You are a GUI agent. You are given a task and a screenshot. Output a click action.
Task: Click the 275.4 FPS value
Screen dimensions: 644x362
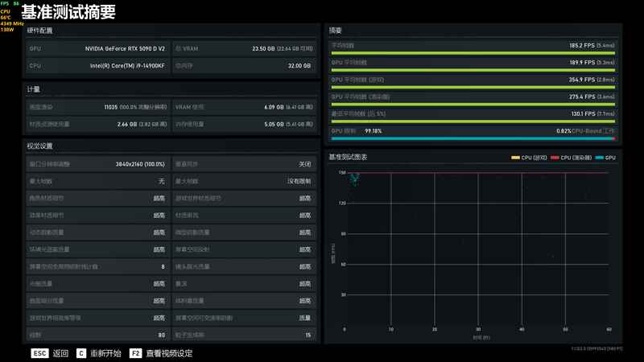tap(582, 97)
